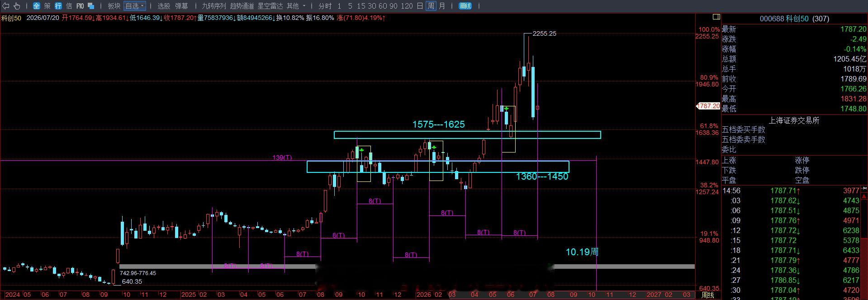Image resolution: width=868 pixels, height=300 pixels.
Task: Click the 61.8% Fibonacci level label
Action: 709,126
